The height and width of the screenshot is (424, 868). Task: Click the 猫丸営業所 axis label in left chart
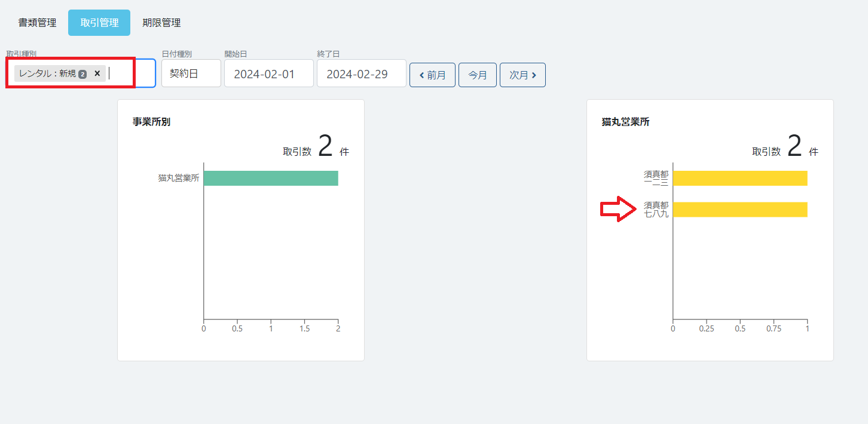[179, 178]
